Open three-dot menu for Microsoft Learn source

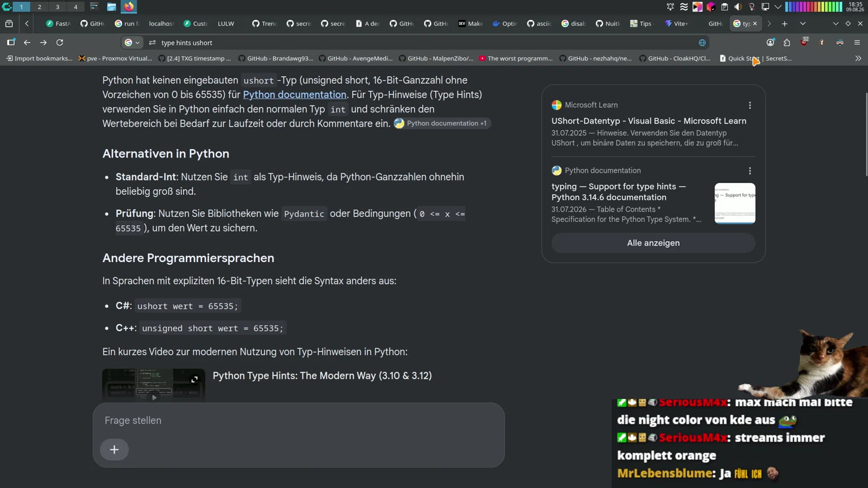(x=750, y=105)
